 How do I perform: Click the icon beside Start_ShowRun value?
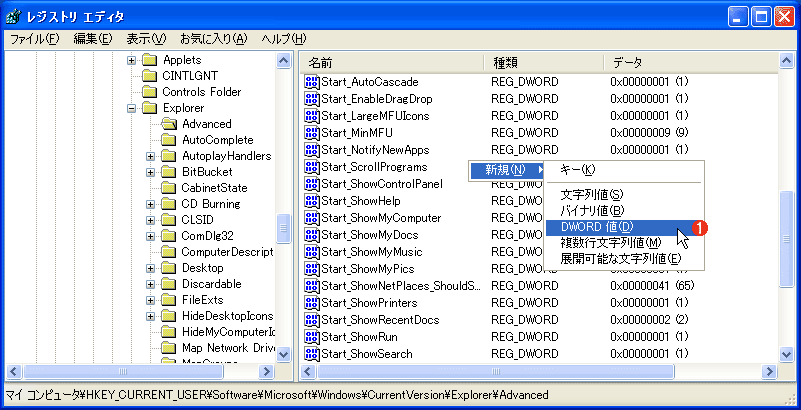pyautogui.click(x=312, y=337)
